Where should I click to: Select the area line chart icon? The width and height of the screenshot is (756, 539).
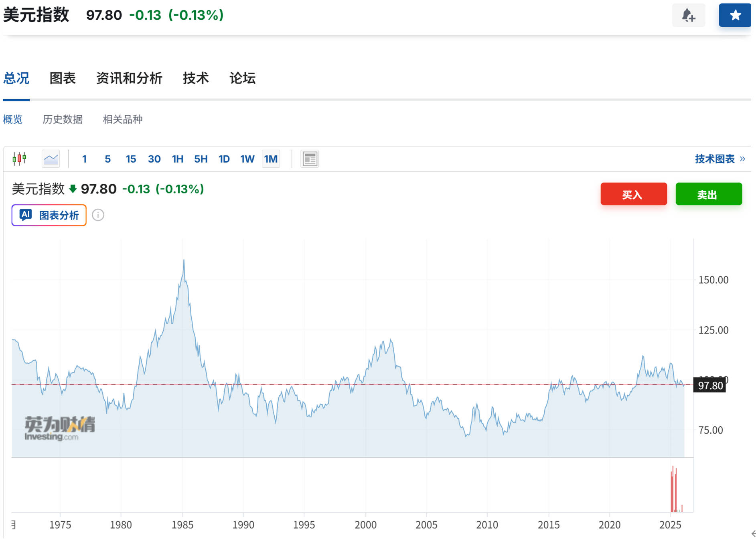(x=51, y=159)
